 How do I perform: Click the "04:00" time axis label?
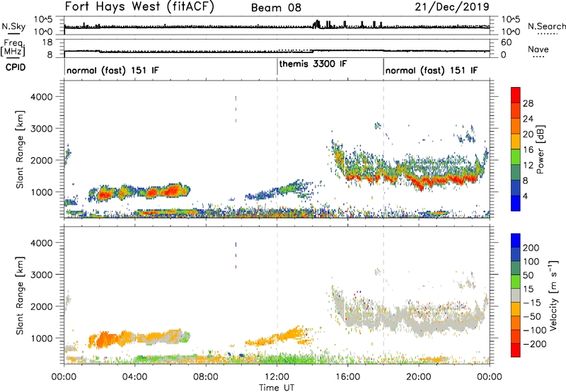(x=135, y=377)
